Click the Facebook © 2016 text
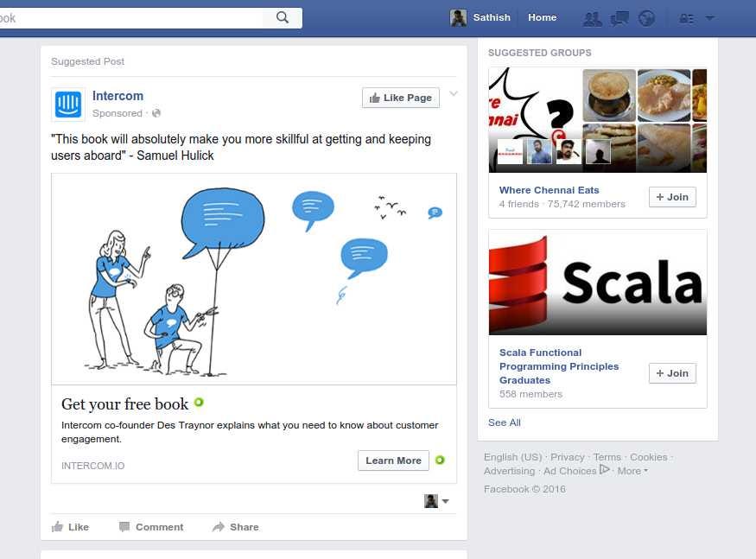 tap(524, 490)
